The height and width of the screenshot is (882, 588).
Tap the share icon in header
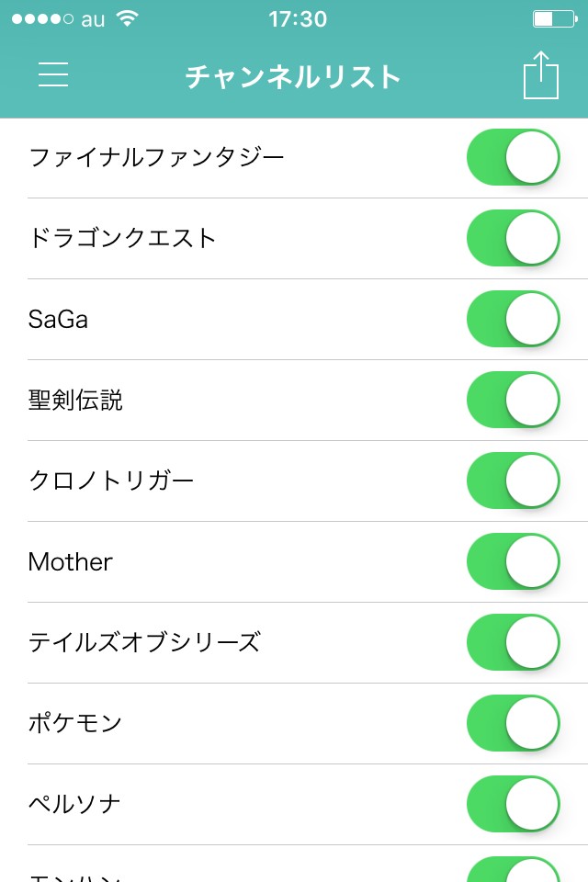(540, 75)
